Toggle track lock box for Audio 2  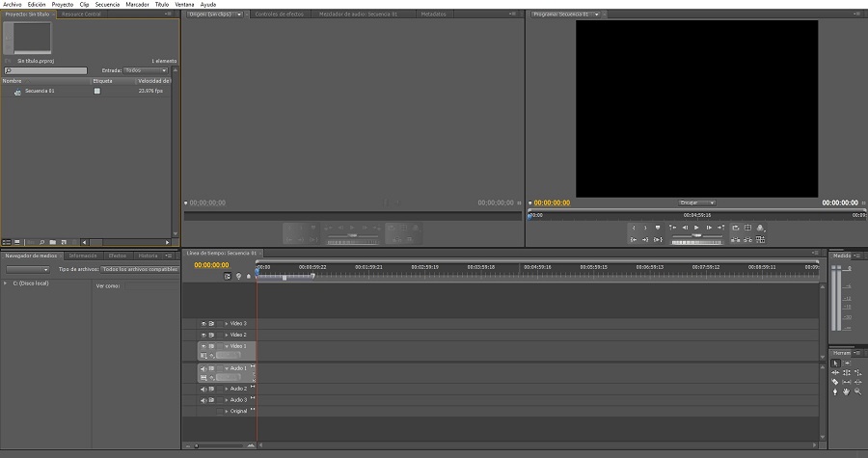click(x=220, y=389)
